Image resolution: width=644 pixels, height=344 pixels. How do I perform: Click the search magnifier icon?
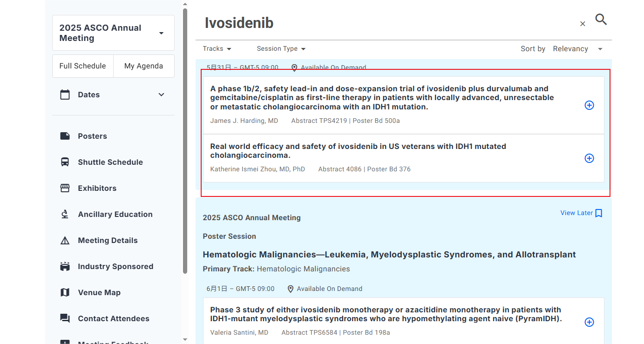pos(601,20)
